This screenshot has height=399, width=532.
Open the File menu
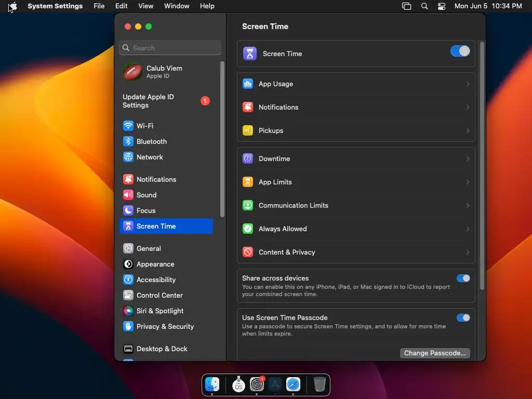99,6
